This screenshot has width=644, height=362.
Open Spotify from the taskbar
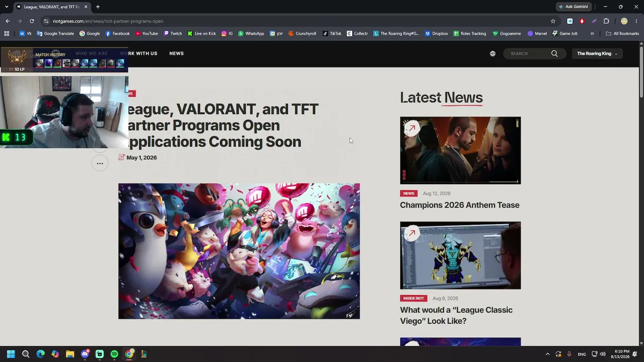coord(114,354)
